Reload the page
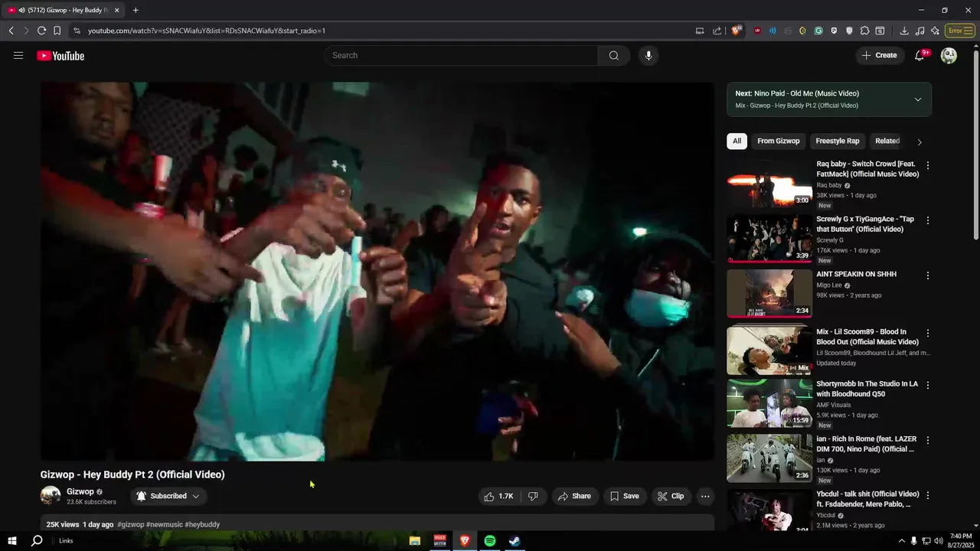This screenshot has width=980, height=551. [x=41, y=31]
